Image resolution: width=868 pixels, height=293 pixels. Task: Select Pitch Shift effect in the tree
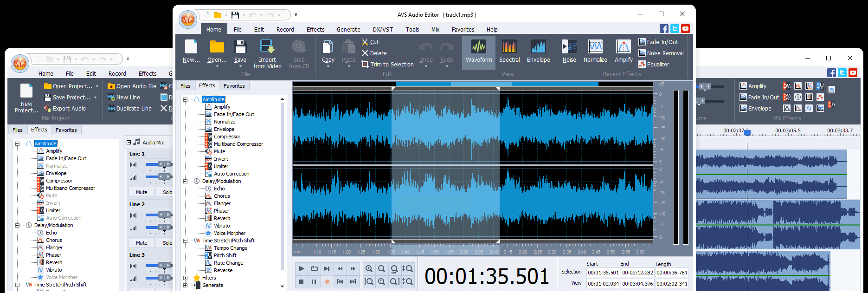(225, 255)
